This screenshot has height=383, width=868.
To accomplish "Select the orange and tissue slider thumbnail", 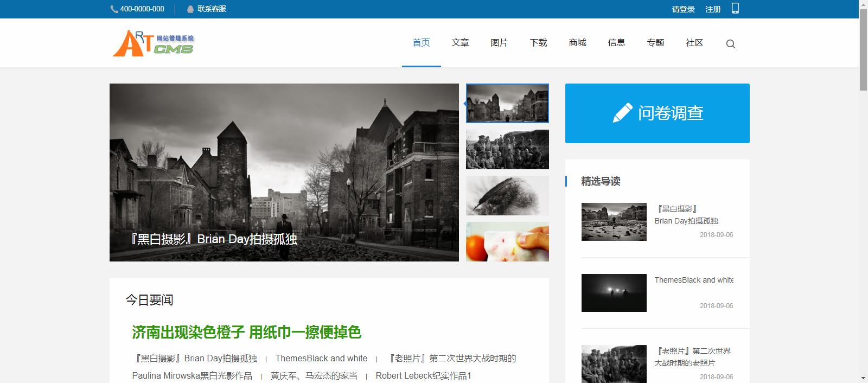I will tap(507, 241).
